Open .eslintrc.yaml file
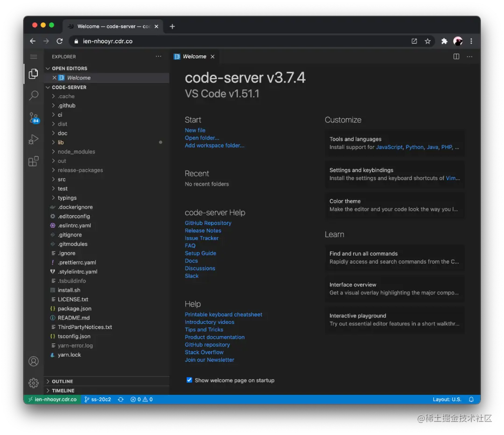This screenshot has width=504, height=435. [x=106, y=225]
